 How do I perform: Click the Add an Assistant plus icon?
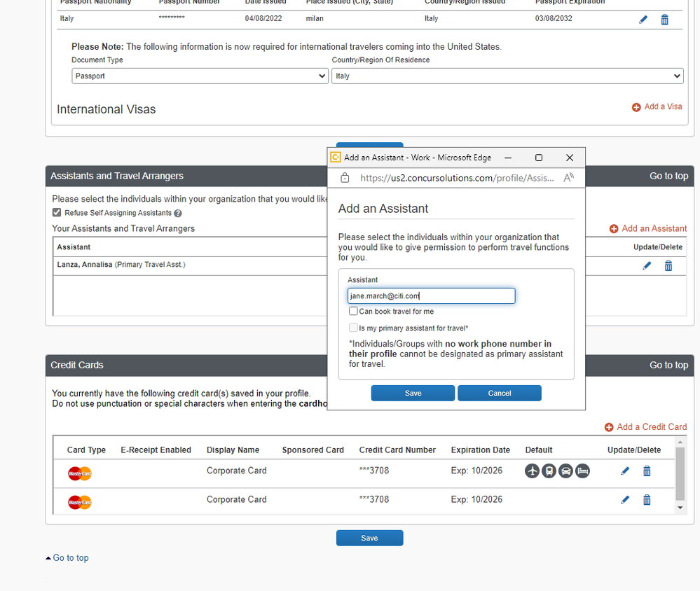[x=614, y=229]
